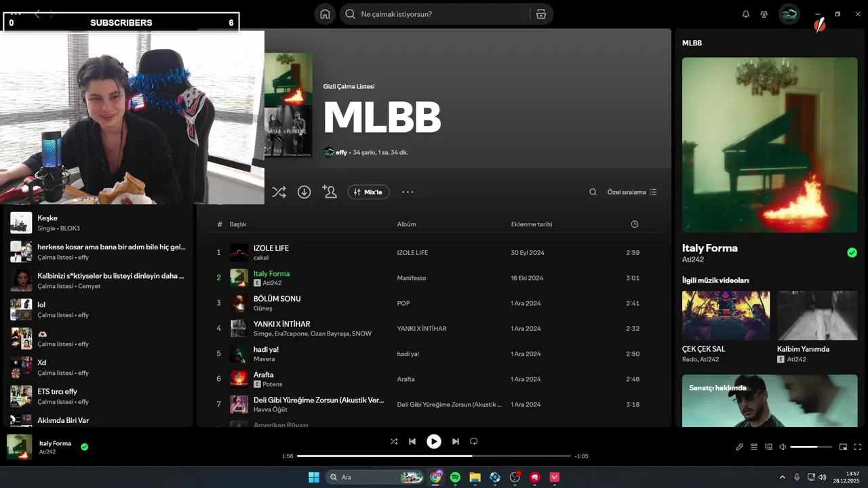
Task: Download the MLBB playlist
Action: pos(304,192)
